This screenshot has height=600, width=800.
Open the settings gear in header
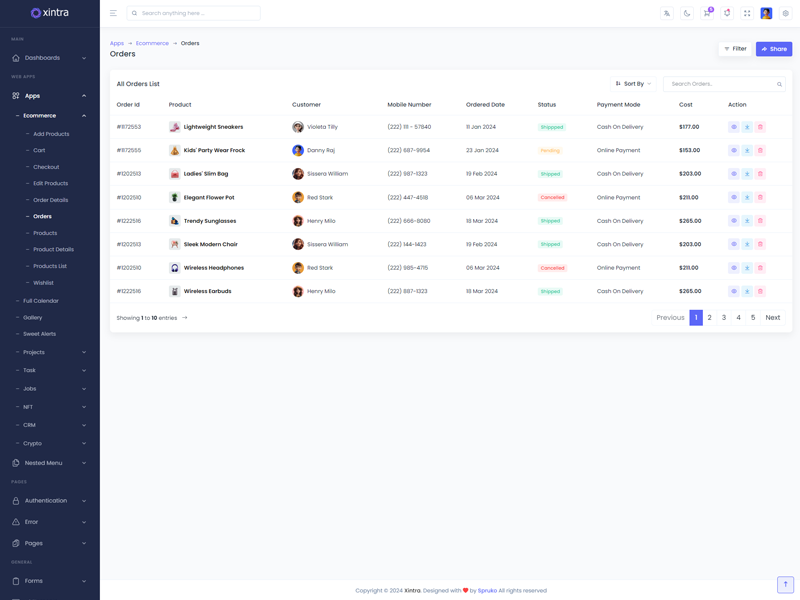pyautogui.click(x=786, y=13)
